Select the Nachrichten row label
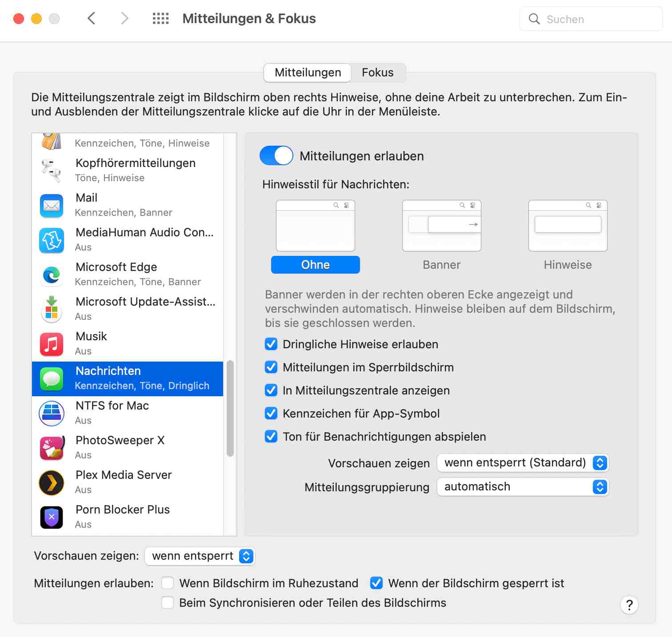 pos(108,371)
